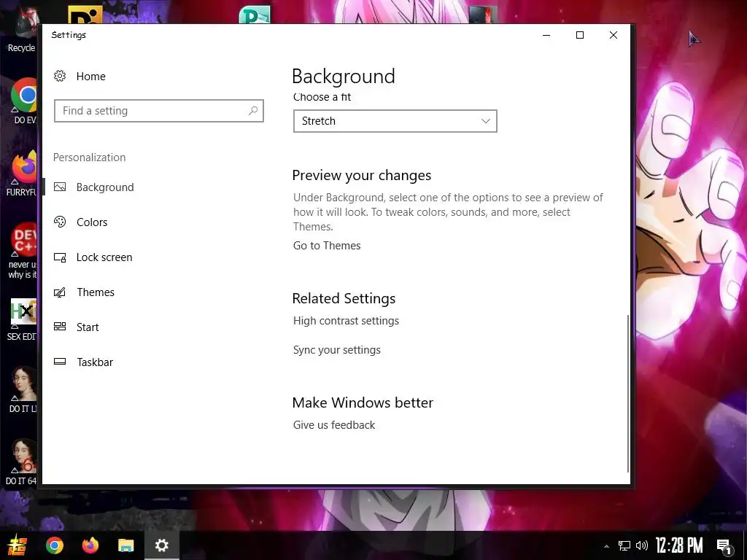Select the green P desktop icon
The image size is (747, 560).
pos(255,15)
